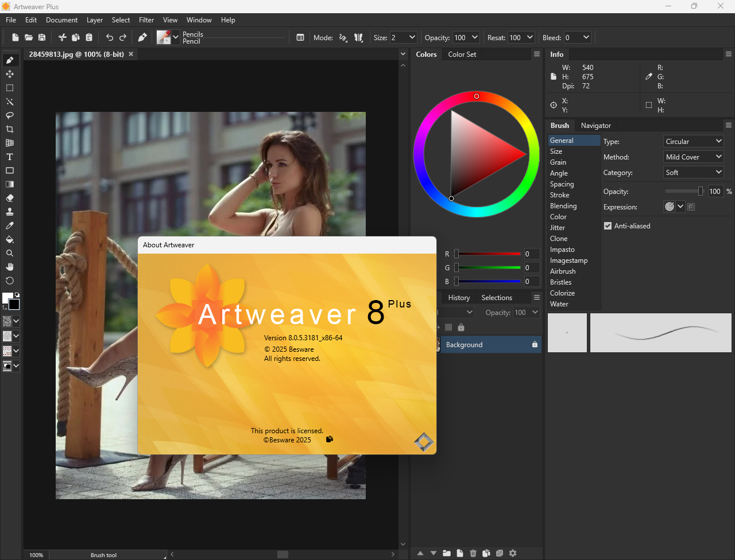Select the Hand pan tool
This screenshot has height=560, width=735.
(10, 267)
